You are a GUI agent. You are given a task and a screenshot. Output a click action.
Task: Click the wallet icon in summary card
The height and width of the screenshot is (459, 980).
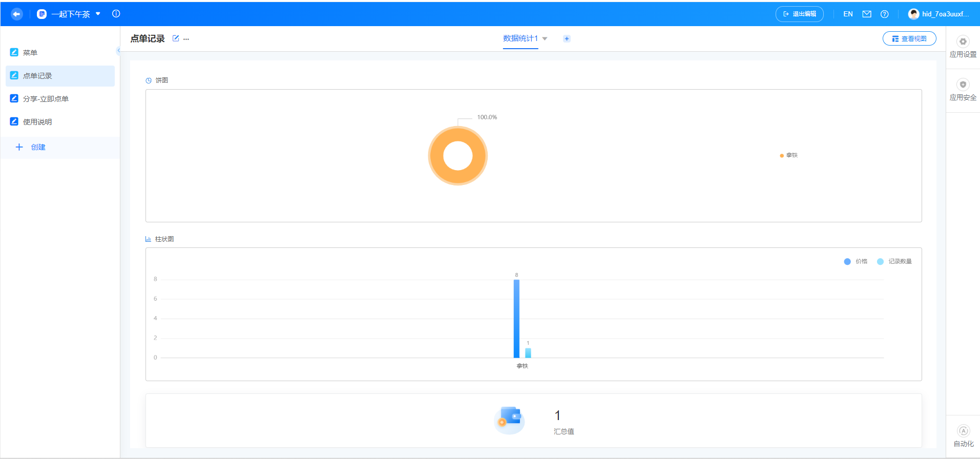(x=509, y=420)
